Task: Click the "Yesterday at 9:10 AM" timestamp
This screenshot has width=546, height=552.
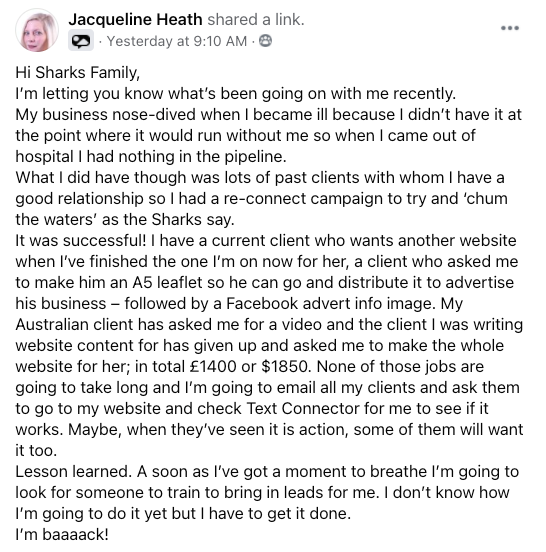Action: click(177, 41)
